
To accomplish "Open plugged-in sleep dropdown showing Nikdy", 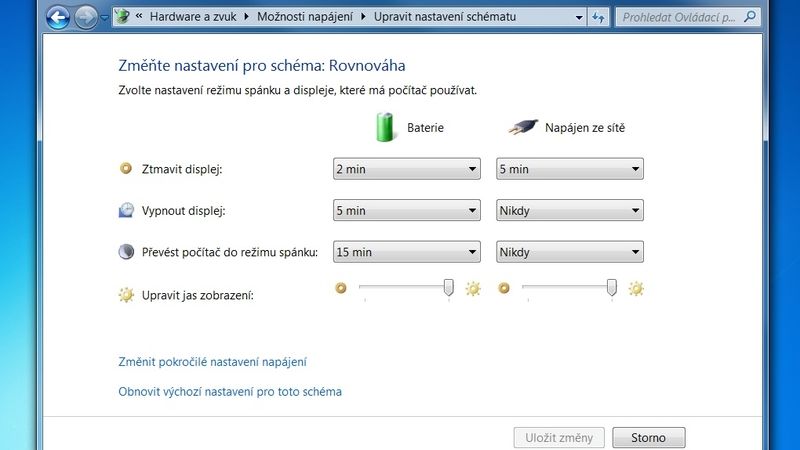I will point(570,252).
